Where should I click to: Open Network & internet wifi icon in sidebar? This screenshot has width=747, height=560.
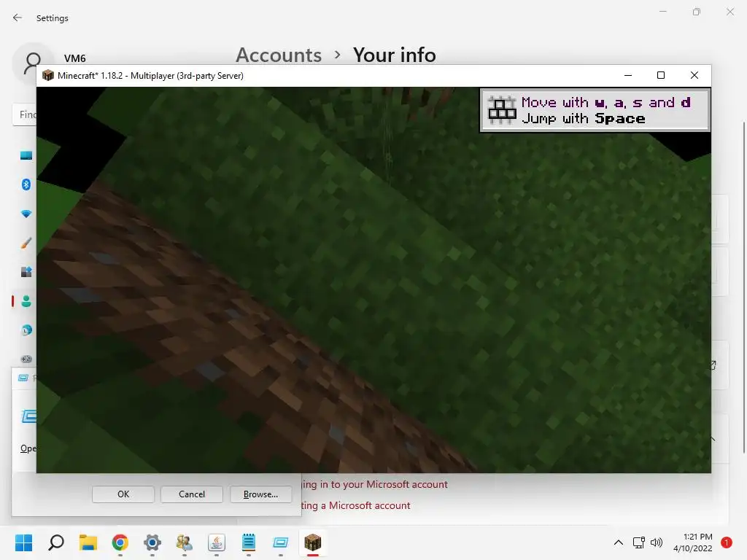(26, 214)
